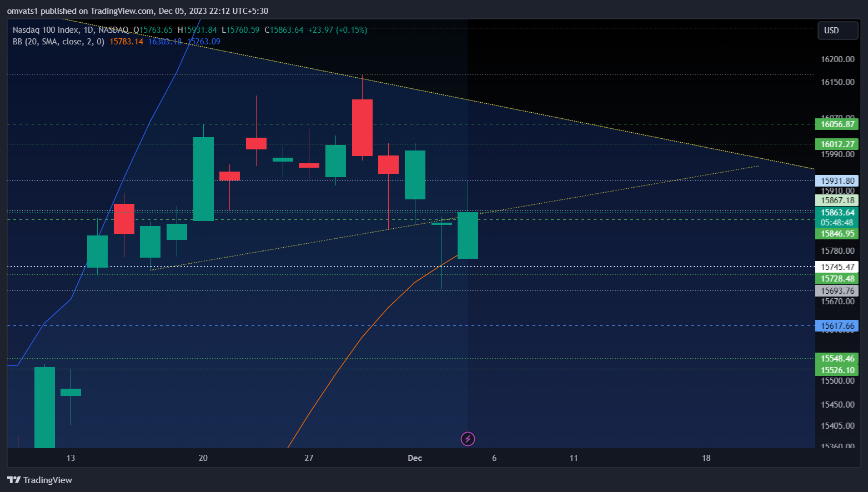
Task: Click date 11 on the time axis
Action: point(574,458)
